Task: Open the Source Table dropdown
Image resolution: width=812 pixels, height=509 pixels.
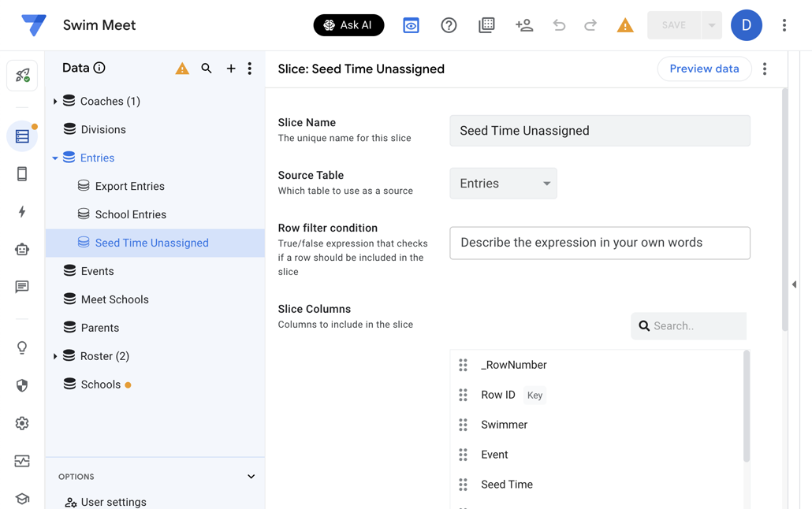Action: click(x=503, y=184)
